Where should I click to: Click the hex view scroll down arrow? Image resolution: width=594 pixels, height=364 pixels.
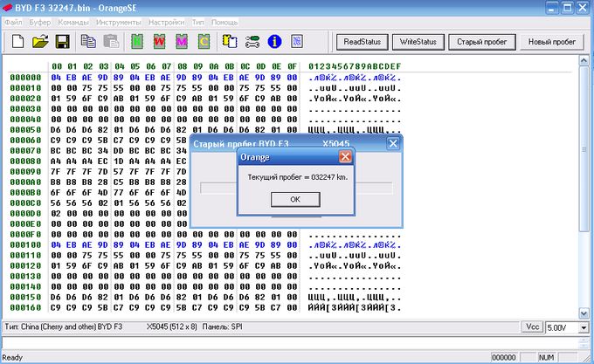coord(584,312)
